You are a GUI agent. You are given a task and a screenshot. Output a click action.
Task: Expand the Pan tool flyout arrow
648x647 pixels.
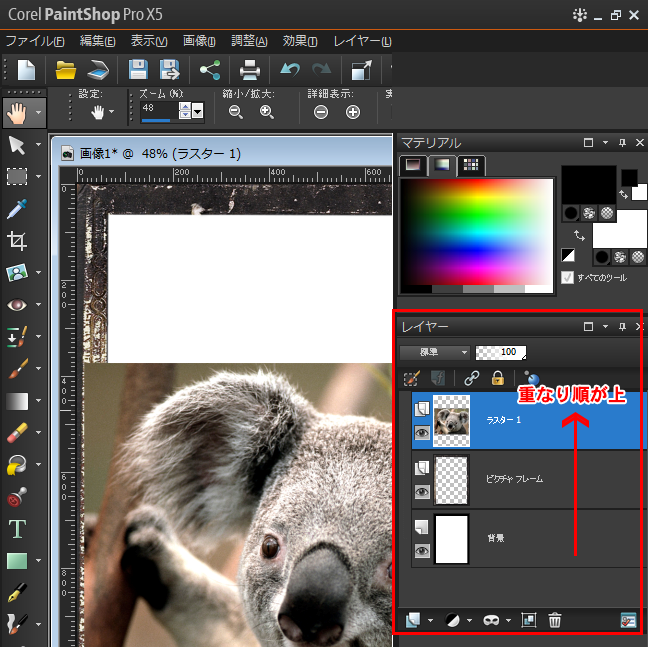(x=38, y=112)
